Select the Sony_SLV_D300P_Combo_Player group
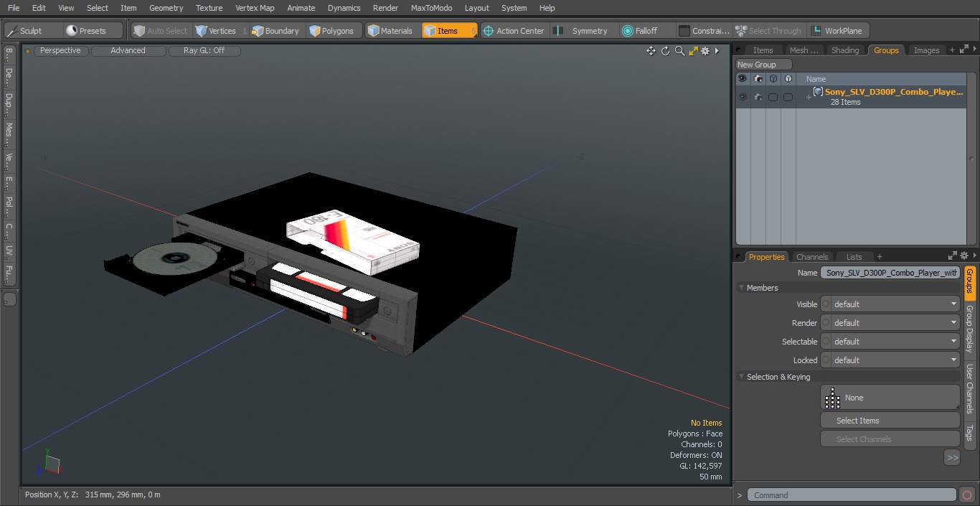Viewport: 980px width, 506px height. click(x=893, y=92)
